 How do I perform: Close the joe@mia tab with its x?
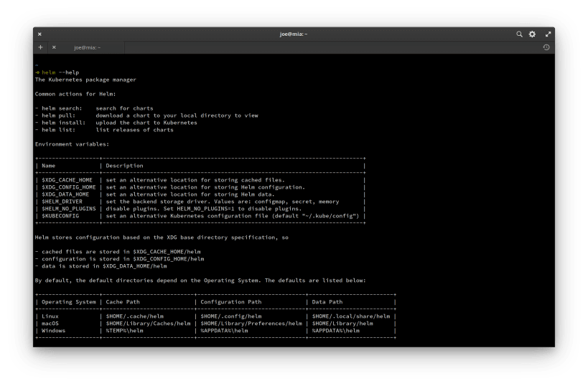click(54, 47)
